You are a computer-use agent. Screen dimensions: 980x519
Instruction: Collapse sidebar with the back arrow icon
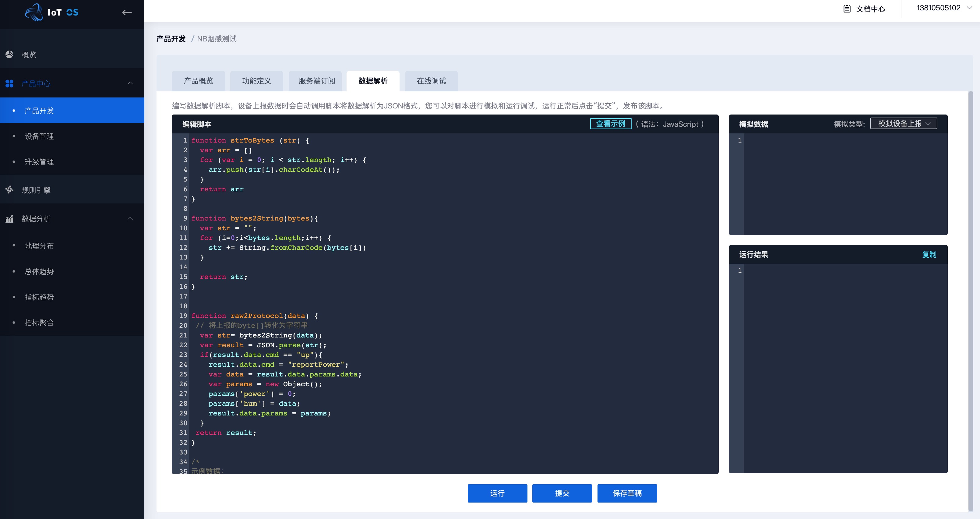click(127, 12)
